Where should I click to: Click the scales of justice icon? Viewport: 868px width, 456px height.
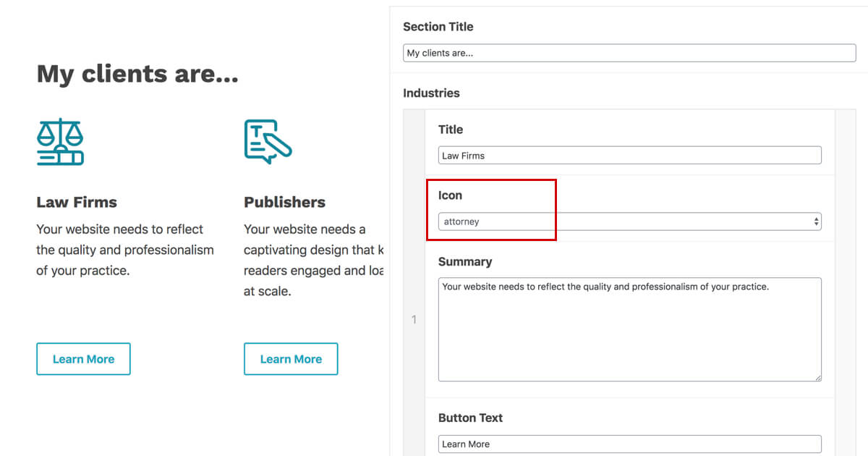coord(60,142)
